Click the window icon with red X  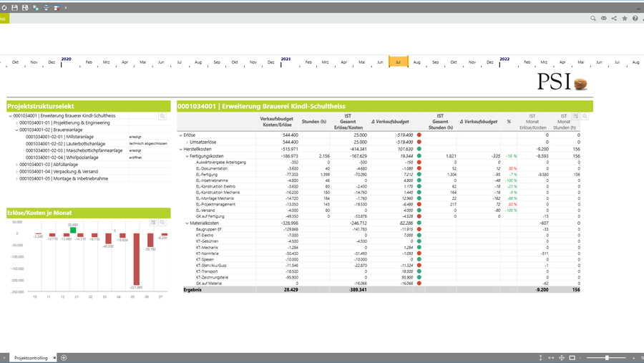point(57,7)
